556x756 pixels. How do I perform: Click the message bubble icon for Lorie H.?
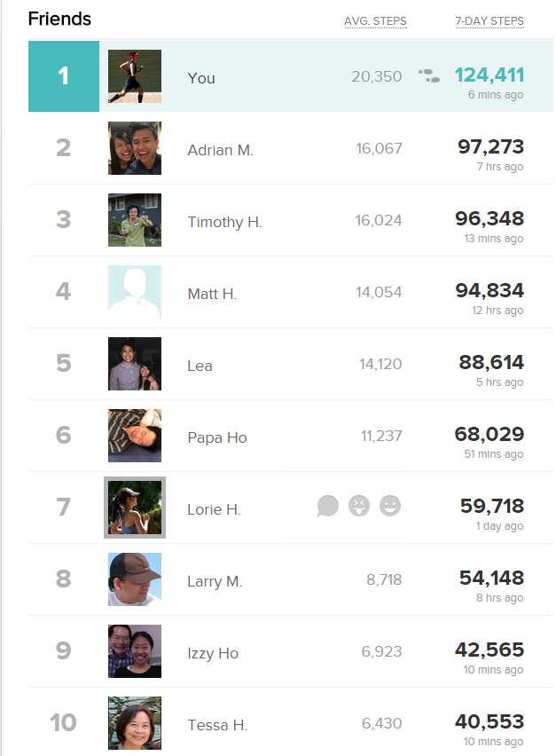(x=328, y=506)
